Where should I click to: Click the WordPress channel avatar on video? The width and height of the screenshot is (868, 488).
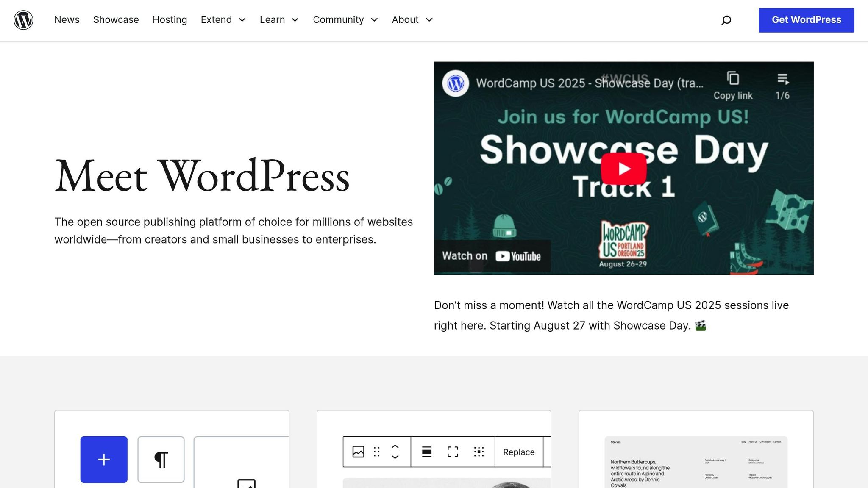click(x=456, y=83)
